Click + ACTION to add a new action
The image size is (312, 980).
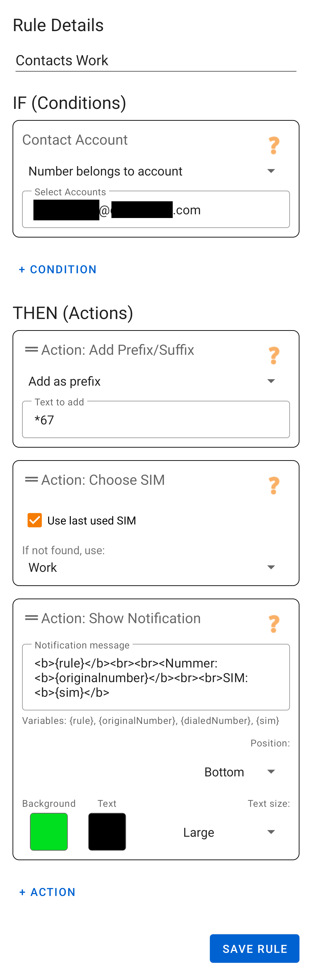click(47, 892)
